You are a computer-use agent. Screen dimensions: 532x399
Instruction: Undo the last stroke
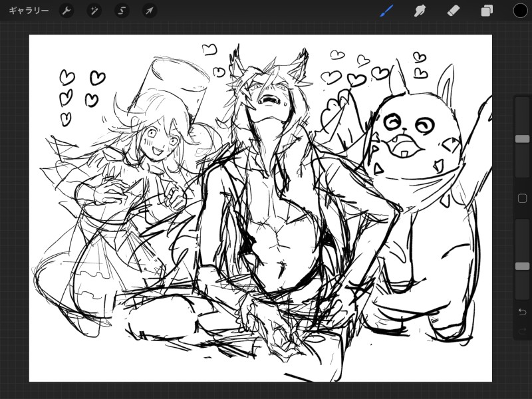522,311
